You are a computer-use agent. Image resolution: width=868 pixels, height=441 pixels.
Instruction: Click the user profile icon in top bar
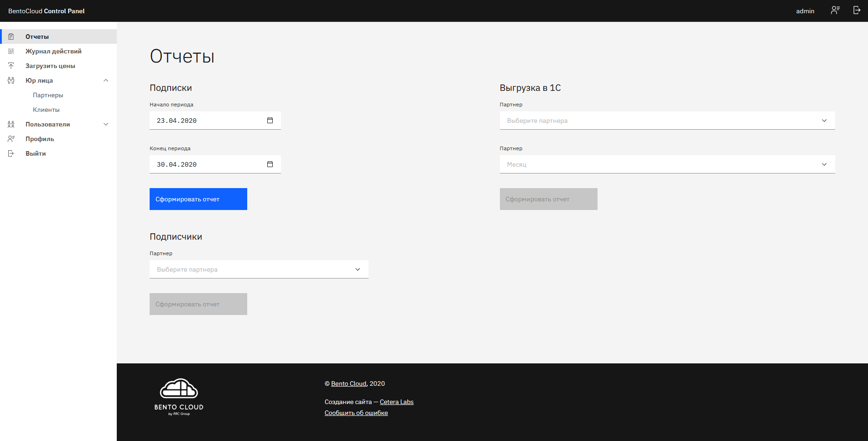(x=835, y=10)
